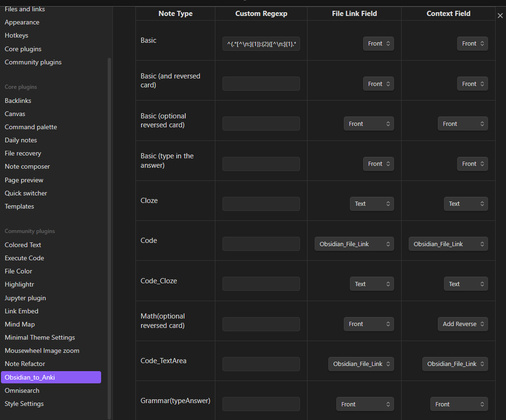Click the Basic Custom Regexp input field
Image resolution: width=506 pixels, height=420 pixels.
pyautogui.click(x=261, y=45)
